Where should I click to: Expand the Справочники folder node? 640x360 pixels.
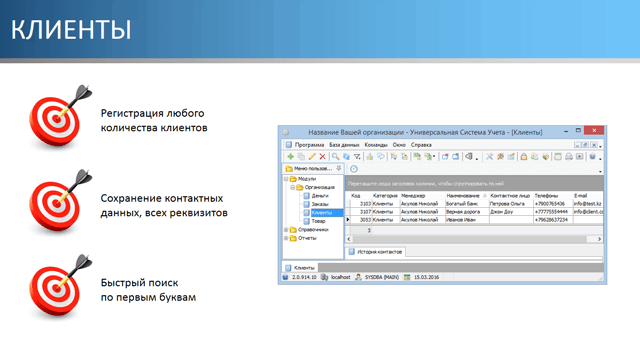tap(286, 230)
